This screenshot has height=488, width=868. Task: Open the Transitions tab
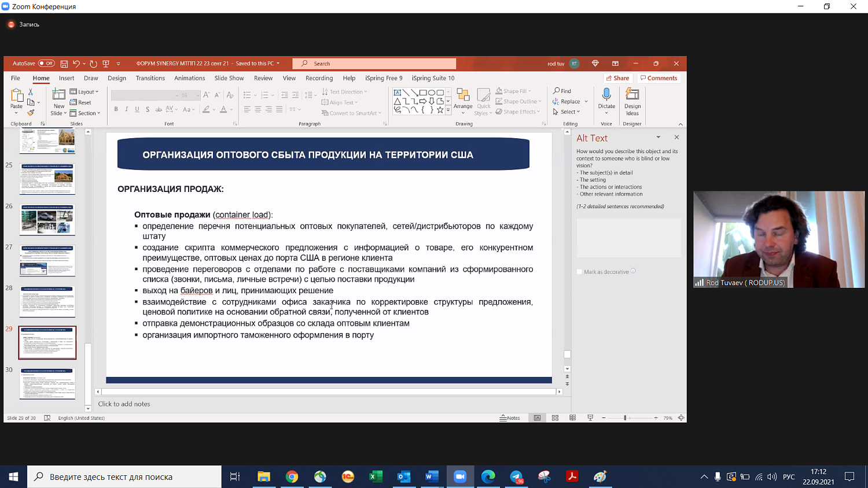[x=150, y=78]
